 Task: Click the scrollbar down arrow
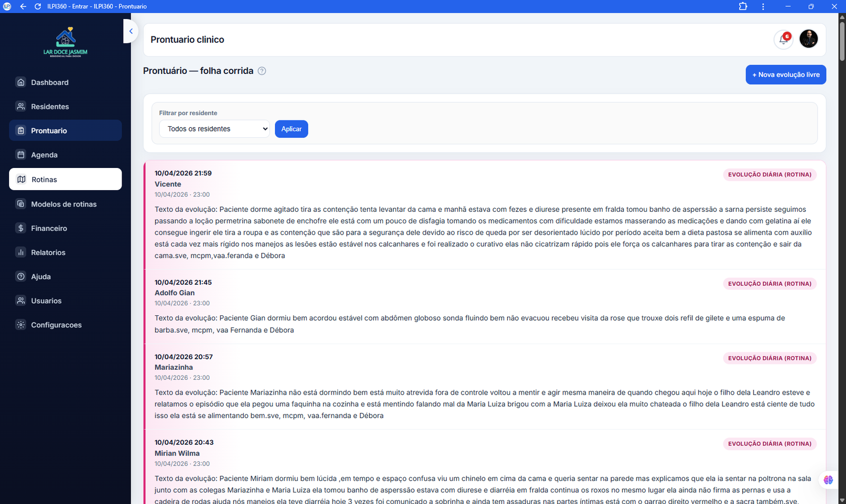point(842,499)
